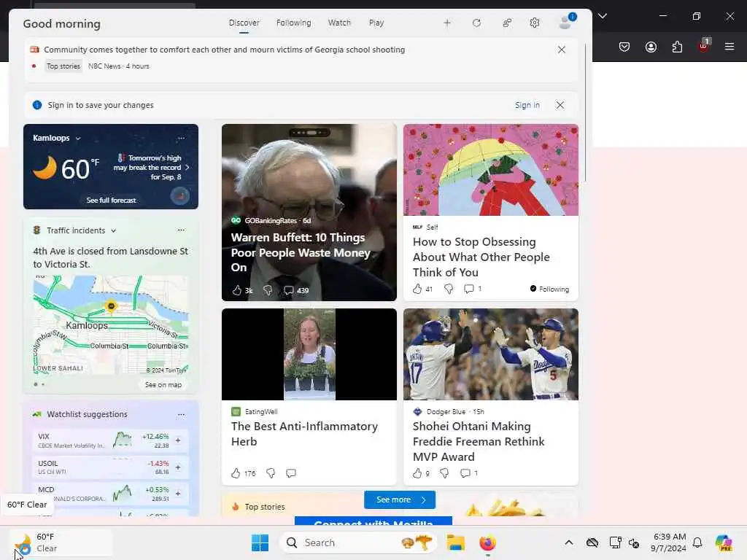747x560 pixels.
Task: Open the Watch tab
Action: 339,23
